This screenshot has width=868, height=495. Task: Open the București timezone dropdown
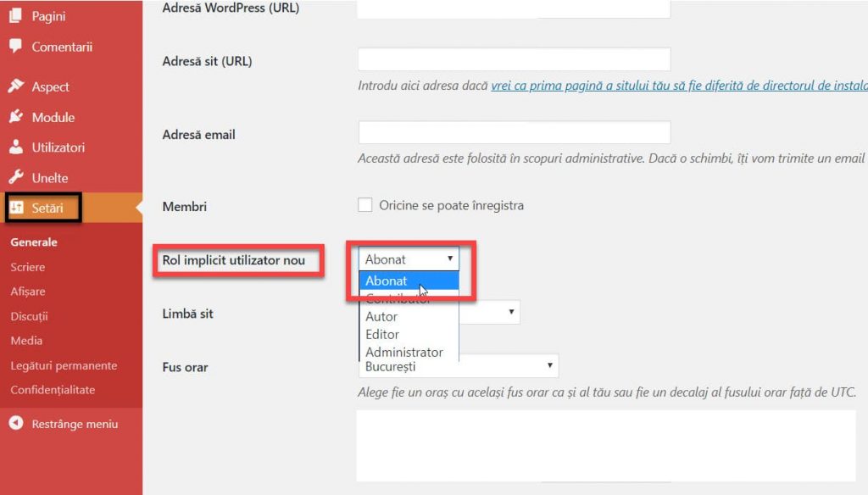[458, 367]
